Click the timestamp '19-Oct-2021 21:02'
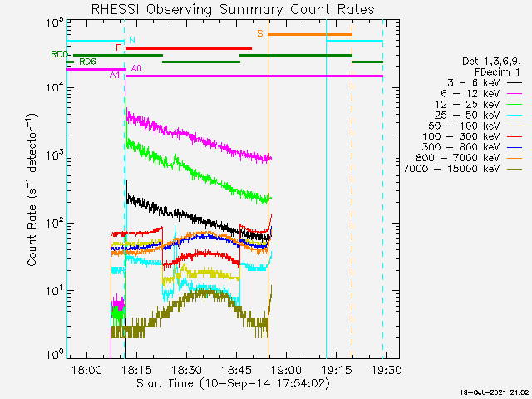Image resolution: width=532 pixels, height=399 pixels. tap(495, 392)
